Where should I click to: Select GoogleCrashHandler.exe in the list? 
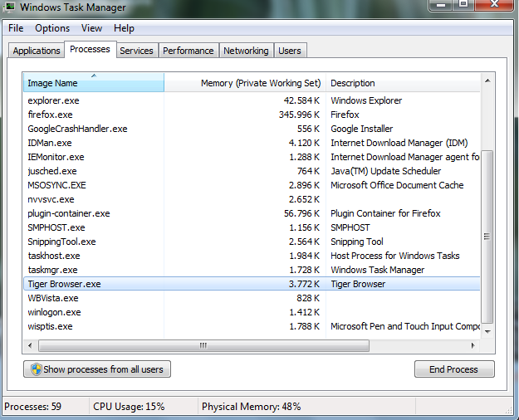[252, 129]
